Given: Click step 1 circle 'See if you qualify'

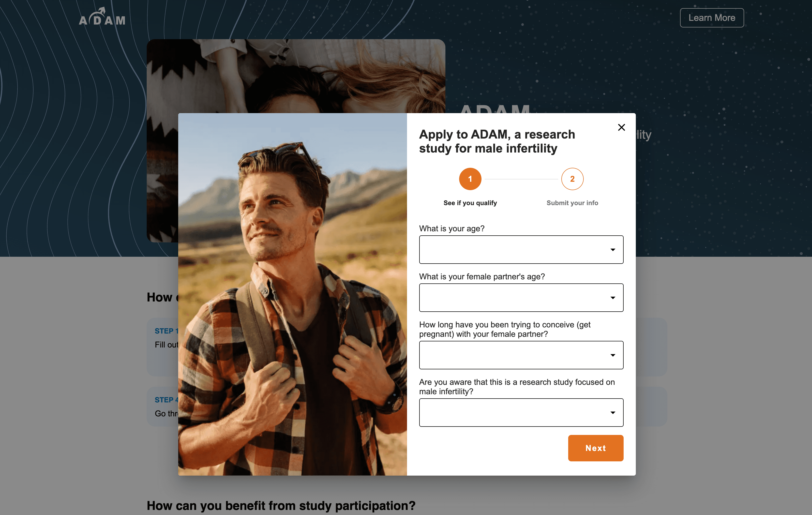Looking at the screenshot, I should tap(470, 179).
